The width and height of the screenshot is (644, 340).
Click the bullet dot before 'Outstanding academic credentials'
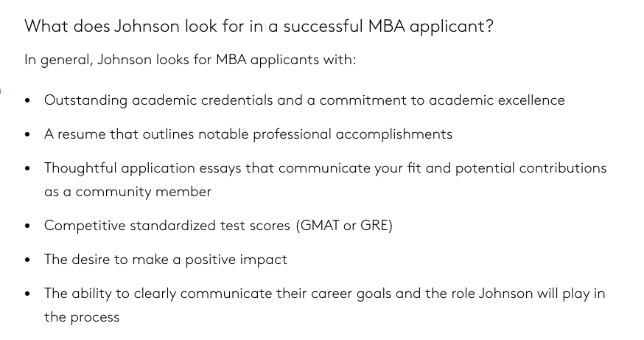(27, 101)
